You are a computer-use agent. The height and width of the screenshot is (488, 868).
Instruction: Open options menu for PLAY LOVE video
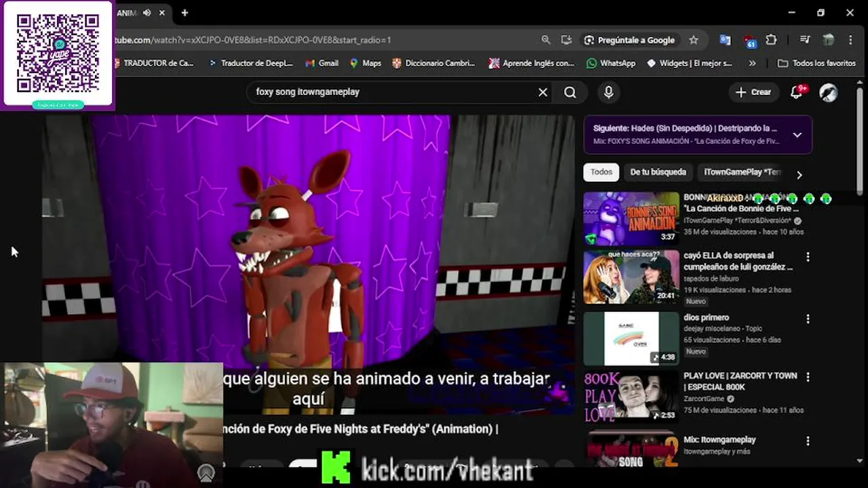(808, 377)
